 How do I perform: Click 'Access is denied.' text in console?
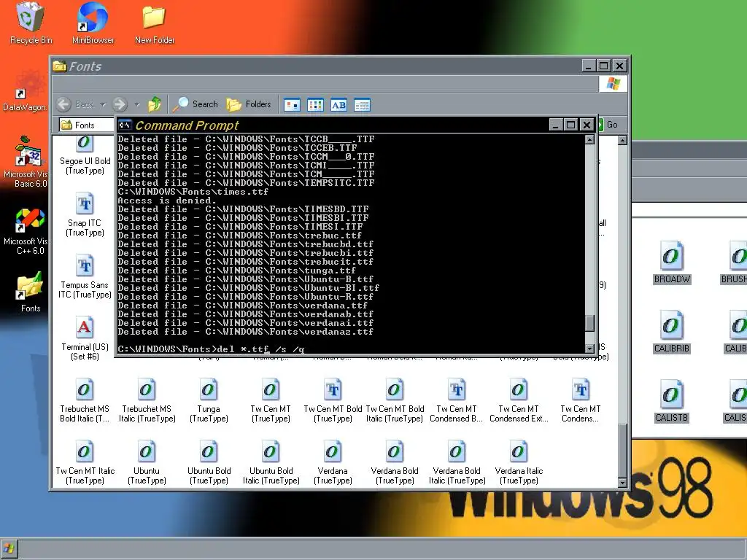[167, 201]
